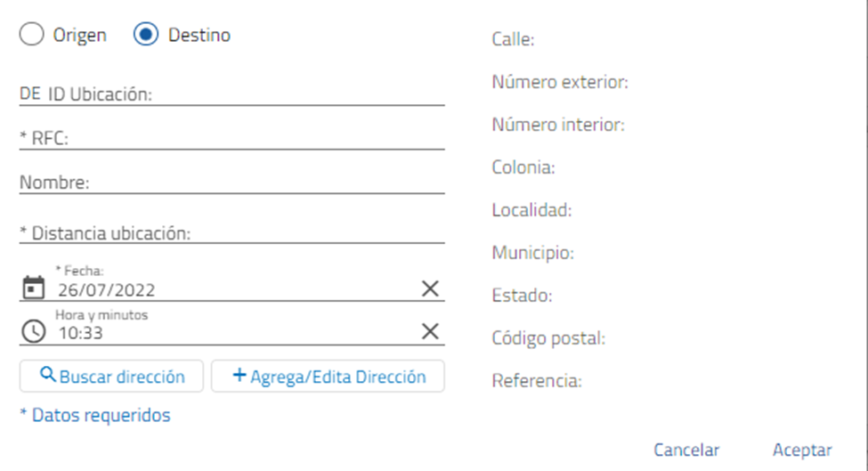Click the Código postal label

548,338
